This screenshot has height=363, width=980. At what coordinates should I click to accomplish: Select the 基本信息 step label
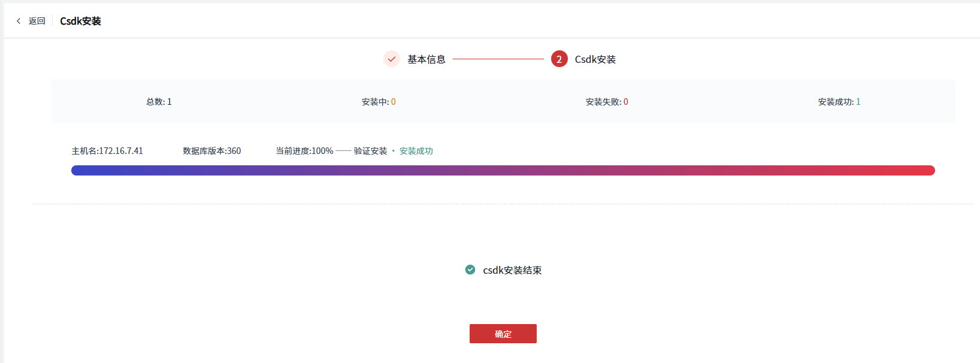click(427, 59)
